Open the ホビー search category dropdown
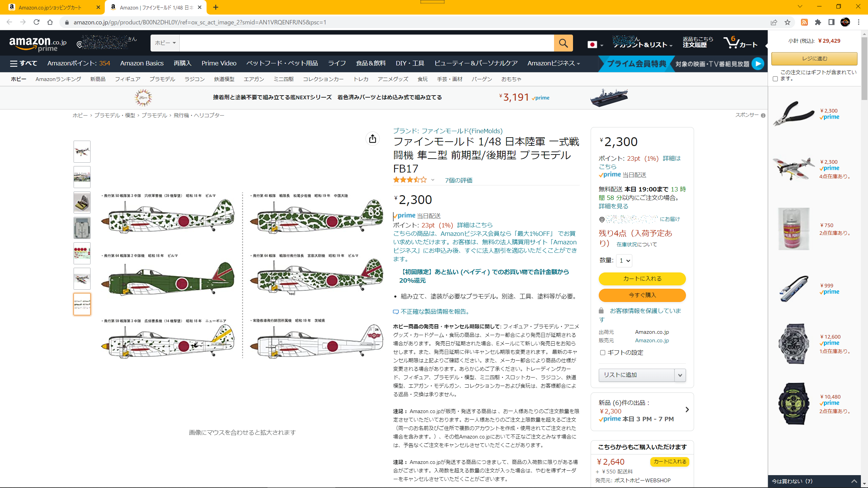This screenshot has width=868, height=488. point(165,43)
